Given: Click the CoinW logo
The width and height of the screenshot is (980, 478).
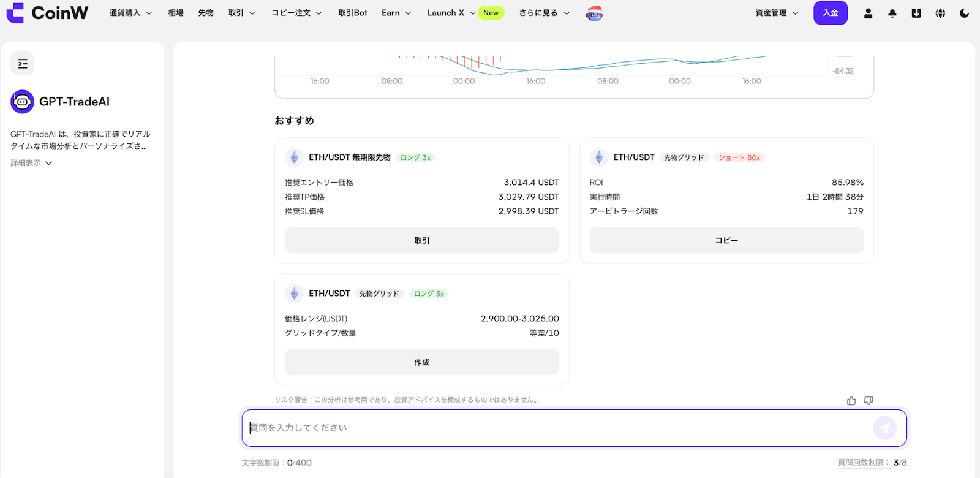Looking at the screenshot, I should pyautogui.click(x=47, y=13).
